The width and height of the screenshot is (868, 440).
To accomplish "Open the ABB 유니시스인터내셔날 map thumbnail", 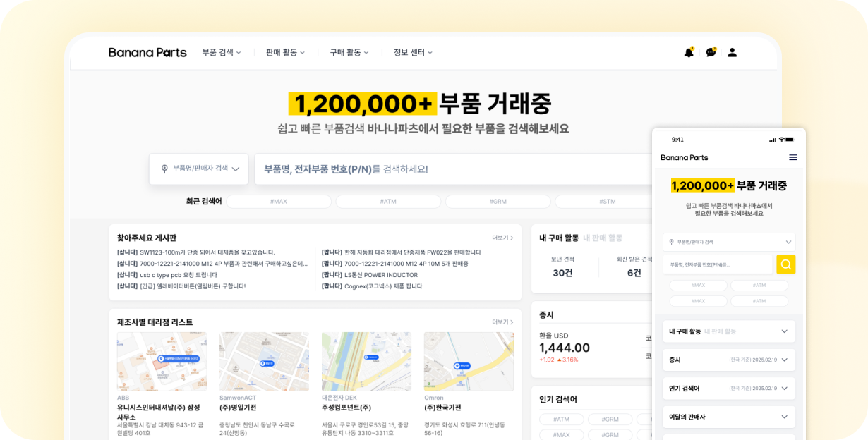I will coord(162,362).
